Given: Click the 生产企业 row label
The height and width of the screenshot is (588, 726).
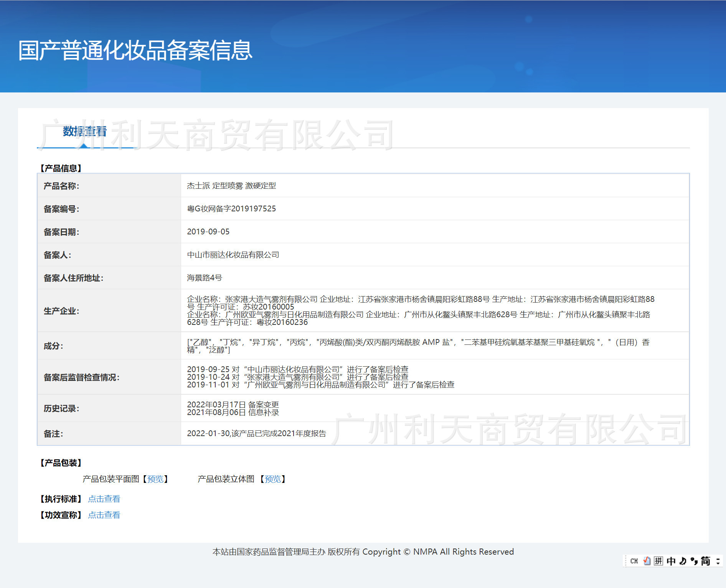Looking at the screenshot, I should click(x=61, y=311).
